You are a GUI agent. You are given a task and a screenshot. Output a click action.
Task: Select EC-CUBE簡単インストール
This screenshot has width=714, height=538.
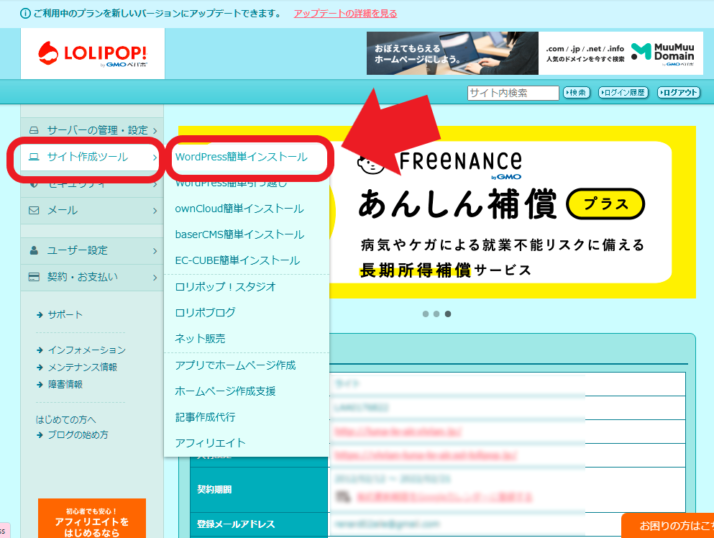tap(237, 261)
